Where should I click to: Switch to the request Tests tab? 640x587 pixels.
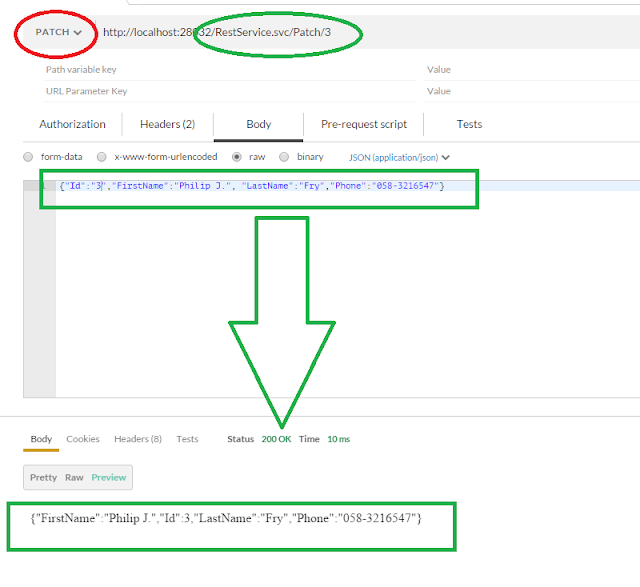click(469, 124)
